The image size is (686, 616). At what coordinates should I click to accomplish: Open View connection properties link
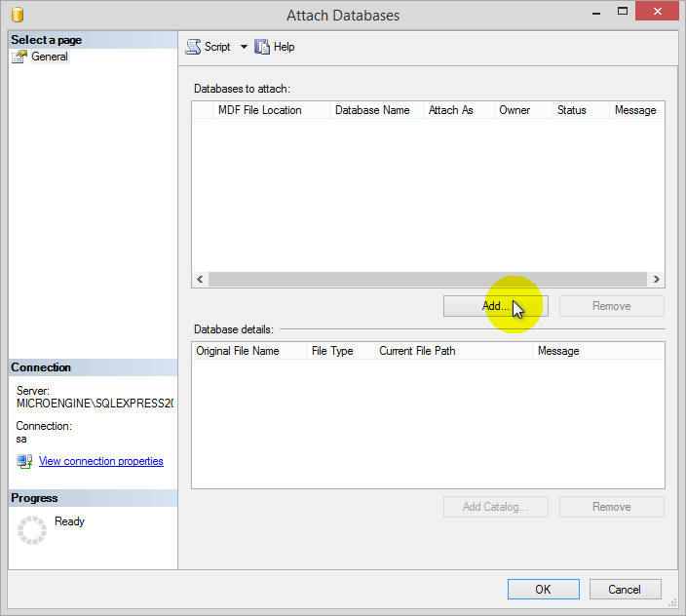click(x=100, y=461)
